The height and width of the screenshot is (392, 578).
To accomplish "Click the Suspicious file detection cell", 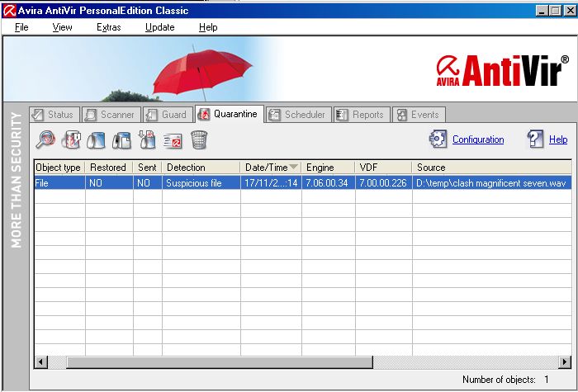I will coord(201,183).
